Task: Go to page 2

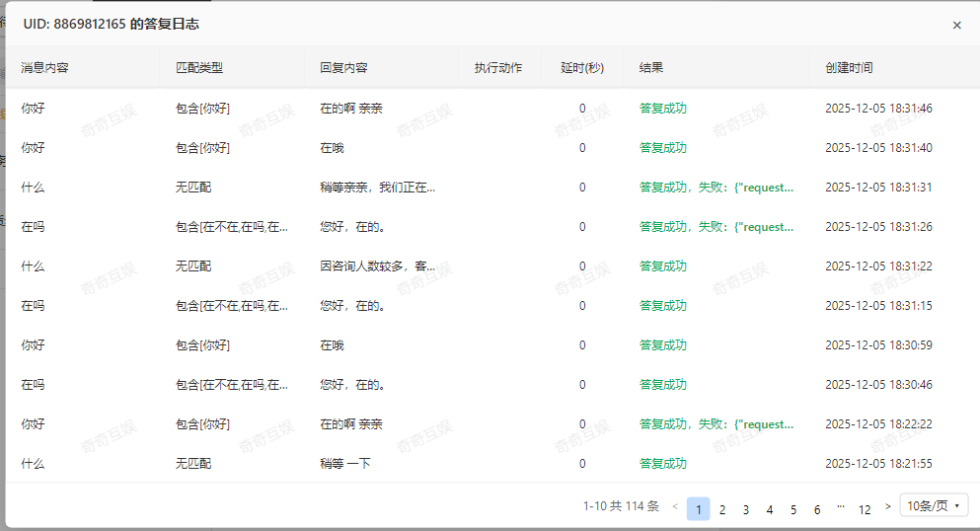Action: pos(722,509)
